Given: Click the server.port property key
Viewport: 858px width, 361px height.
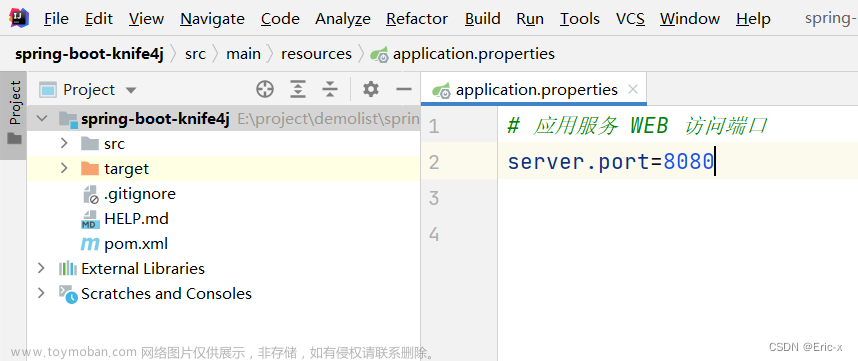Looking at the screenshot, I should [x=577, y=162].
